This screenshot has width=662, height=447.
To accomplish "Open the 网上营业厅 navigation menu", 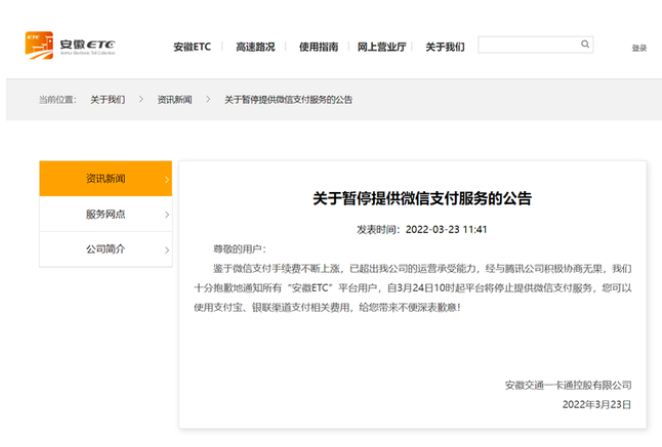I will coord(382,46).
